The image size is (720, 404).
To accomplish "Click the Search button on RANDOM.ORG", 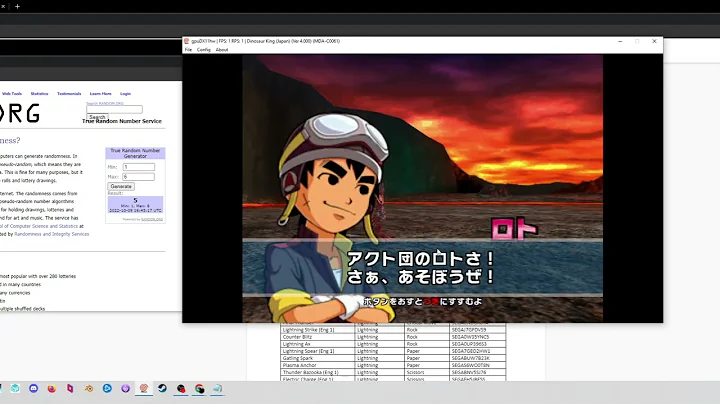I will tap(97, 117).
